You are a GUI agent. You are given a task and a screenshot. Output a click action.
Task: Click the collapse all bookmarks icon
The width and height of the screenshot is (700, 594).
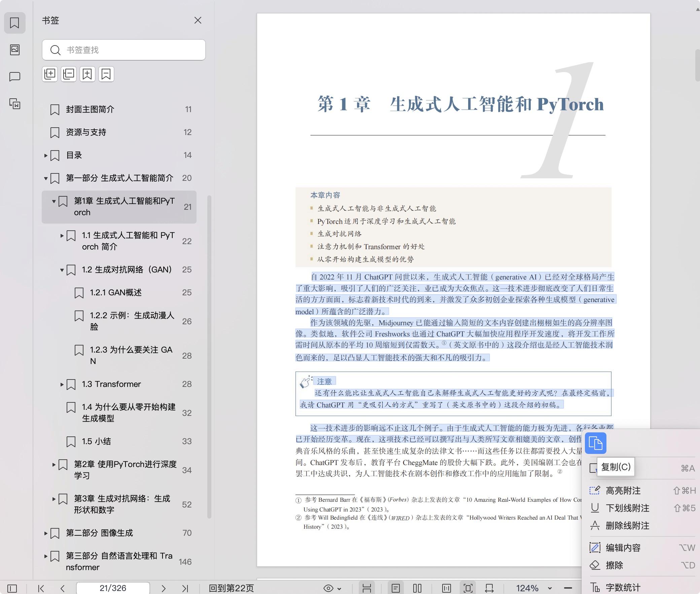tap(69, 74)
